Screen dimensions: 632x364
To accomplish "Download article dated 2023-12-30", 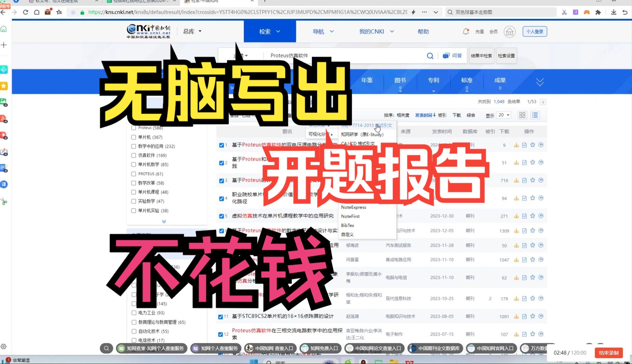I will point(516,216).
